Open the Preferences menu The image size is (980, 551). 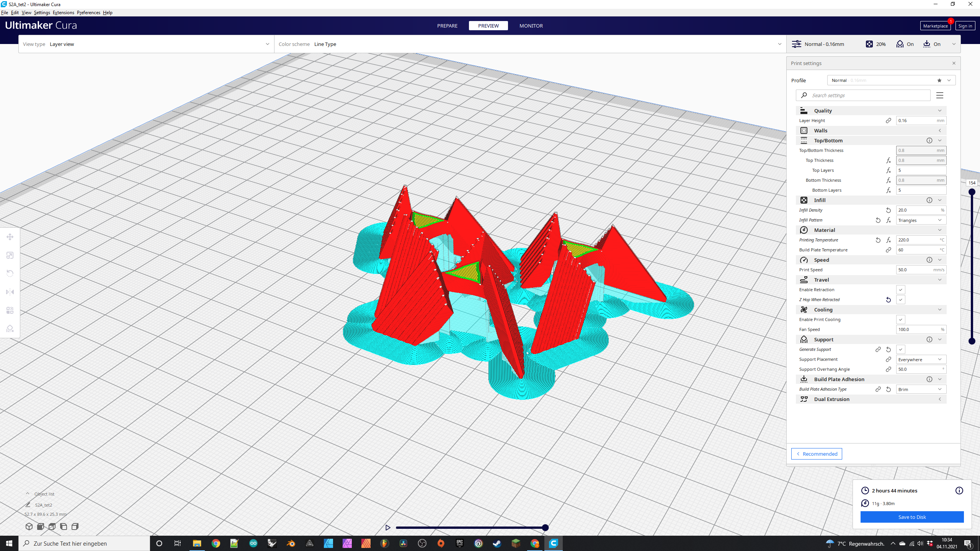point(88,13)
